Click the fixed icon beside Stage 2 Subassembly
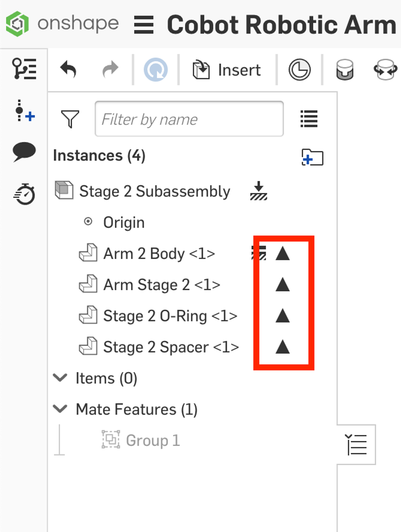The image size is (401, 532). pyautogui.click(x=259, y=191)
